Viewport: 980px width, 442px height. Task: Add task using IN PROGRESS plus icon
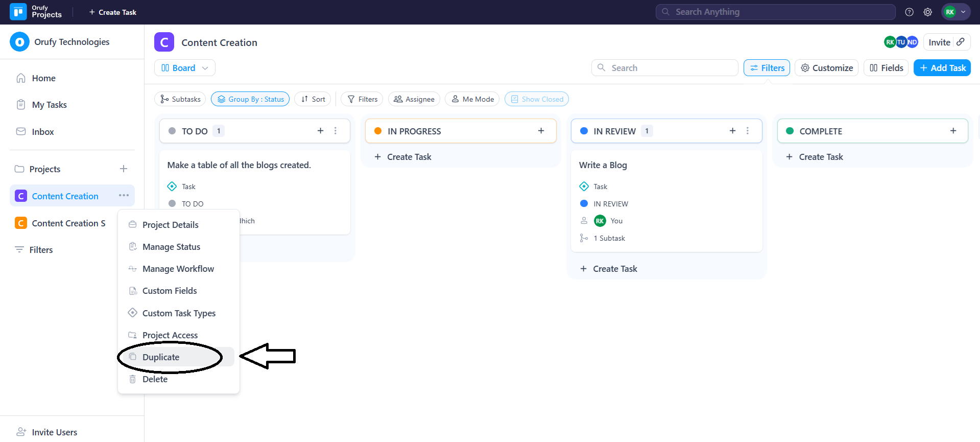click(x=541, y=131)
